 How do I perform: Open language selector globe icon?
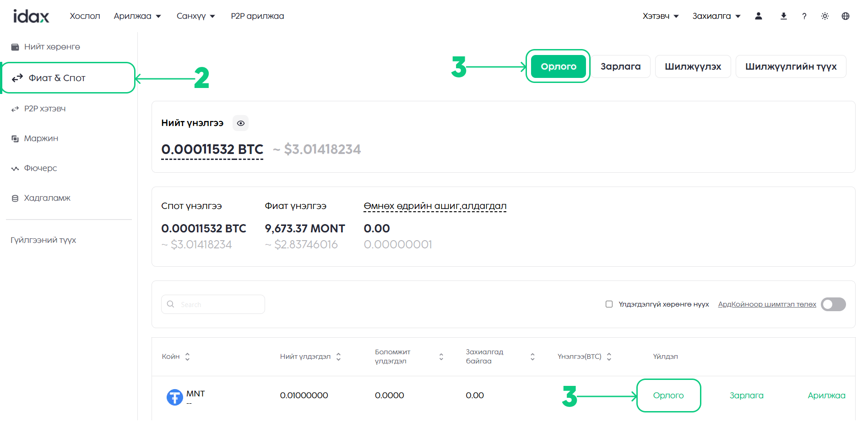pyautogui.click(x=845, y=16)
